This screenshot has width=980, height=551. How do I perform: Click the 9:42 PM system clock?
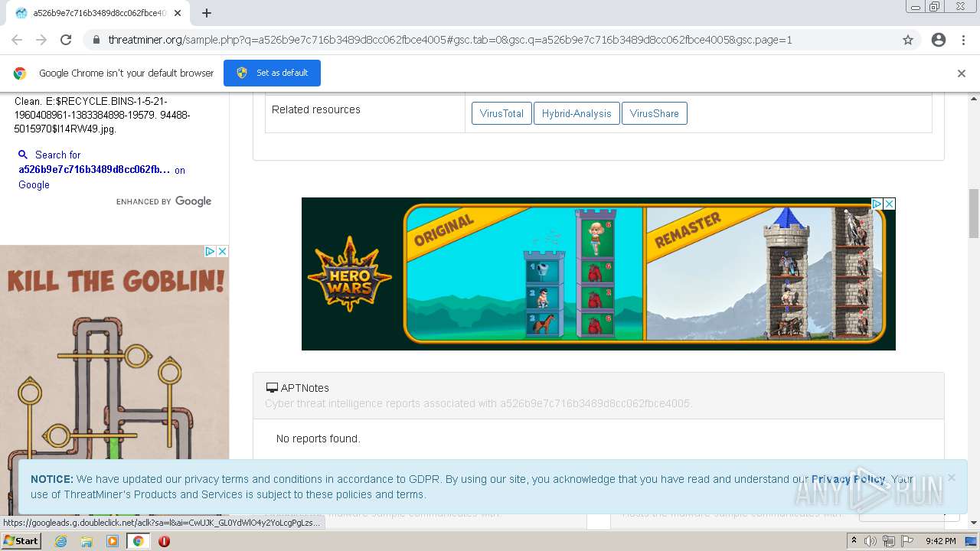[941, 541]
